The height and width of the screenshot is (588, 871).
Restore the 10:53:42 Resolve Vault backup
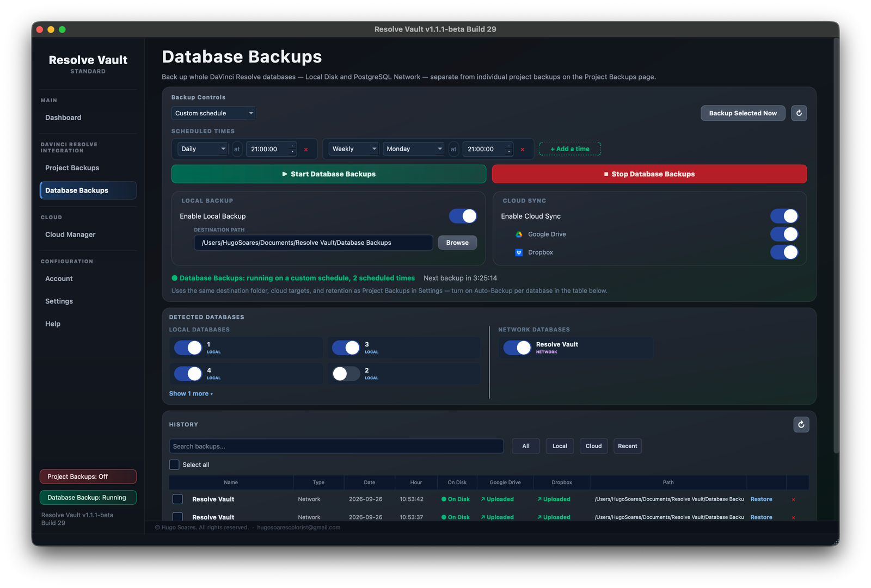coord(761,499)
